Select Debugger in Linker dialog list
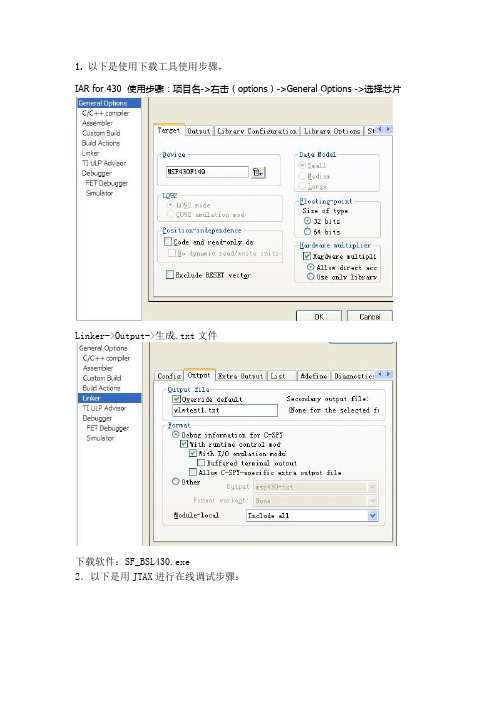The width and height of the screenshot is (496, 702). pyautogui.click(x=97, y=418)
